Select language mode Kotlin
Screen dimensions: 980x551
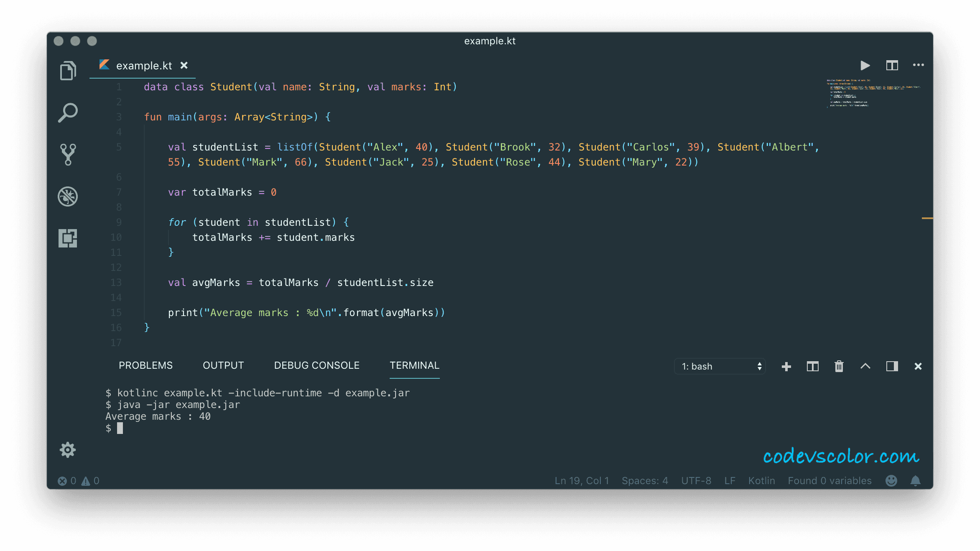(x=761, y=481)
